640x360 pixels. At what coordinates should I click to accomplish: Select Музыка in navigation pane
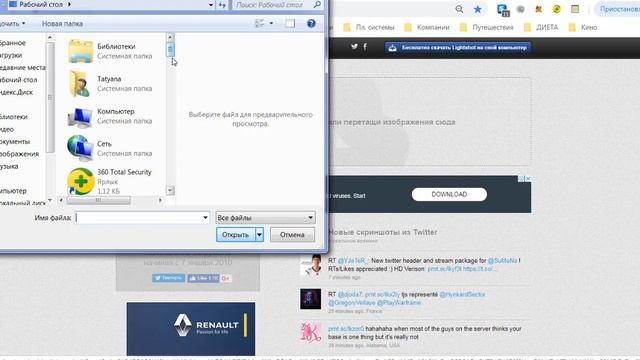click(x=9, y=166)
